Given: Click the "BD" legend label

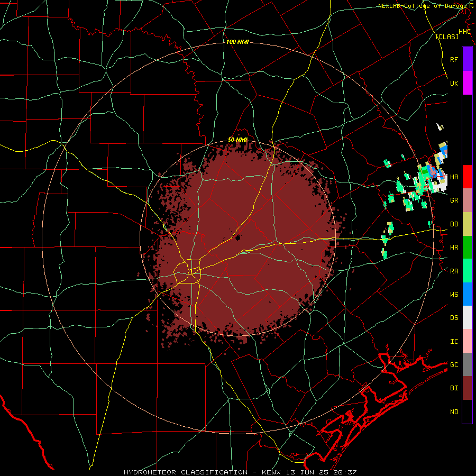Looking at the screenshot, I should point(454,224).
